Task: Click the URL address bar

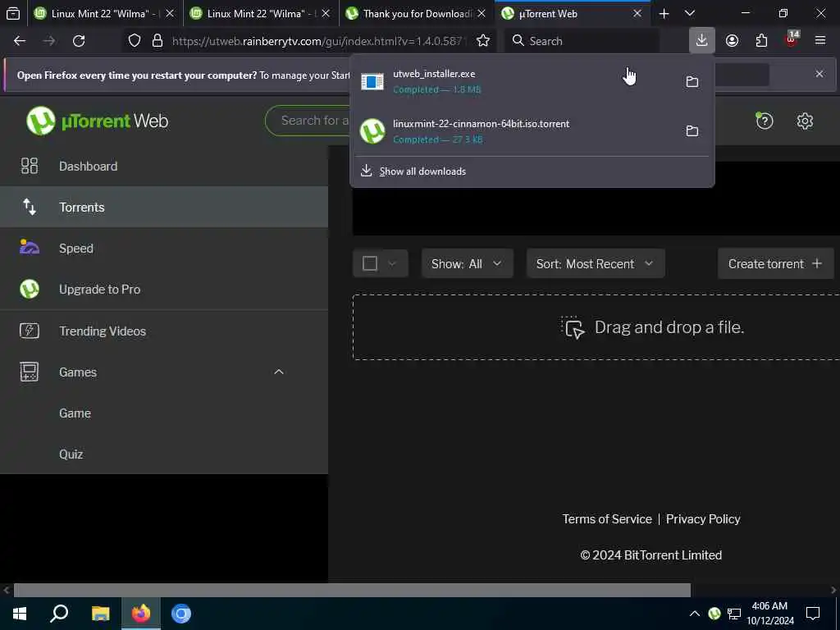Action: click(319, 41)
